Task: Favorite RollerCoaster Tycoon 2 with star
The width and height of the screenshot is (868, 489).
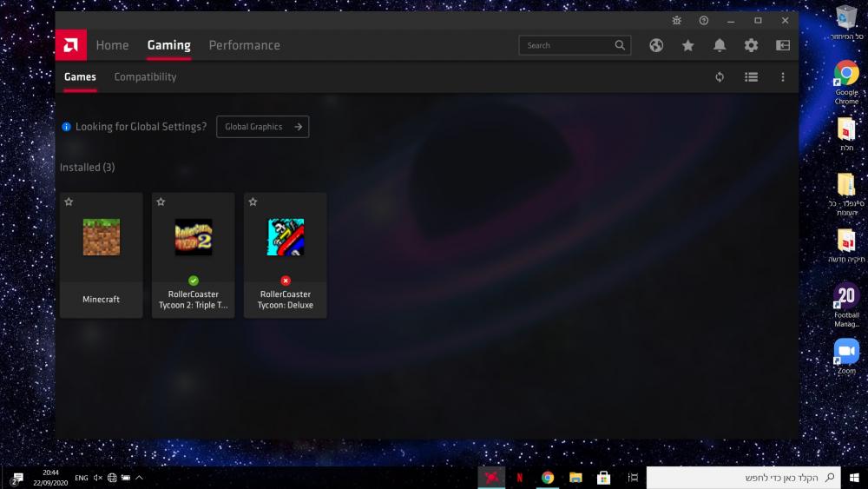Action: click(x=161, y=202)
